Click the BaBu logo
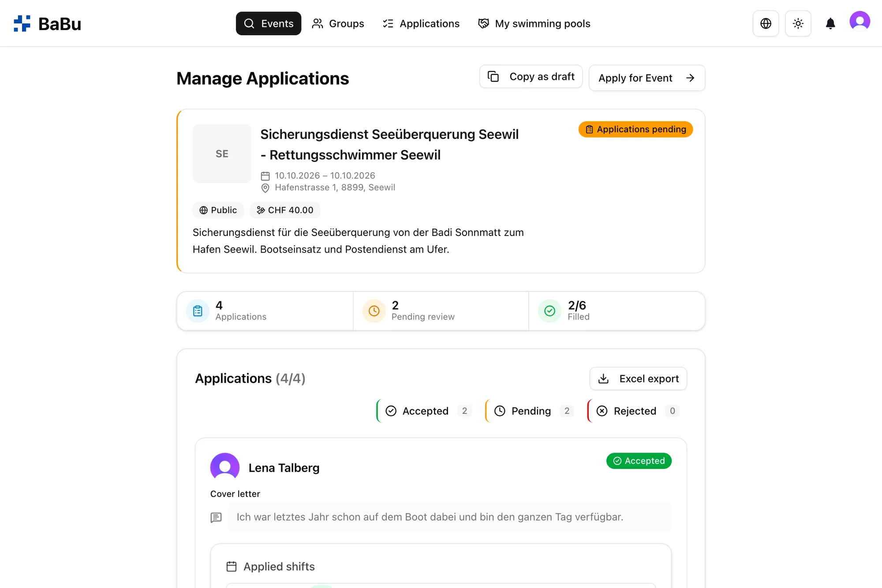Viewport: 882px width, 588px height. point(47,23)
